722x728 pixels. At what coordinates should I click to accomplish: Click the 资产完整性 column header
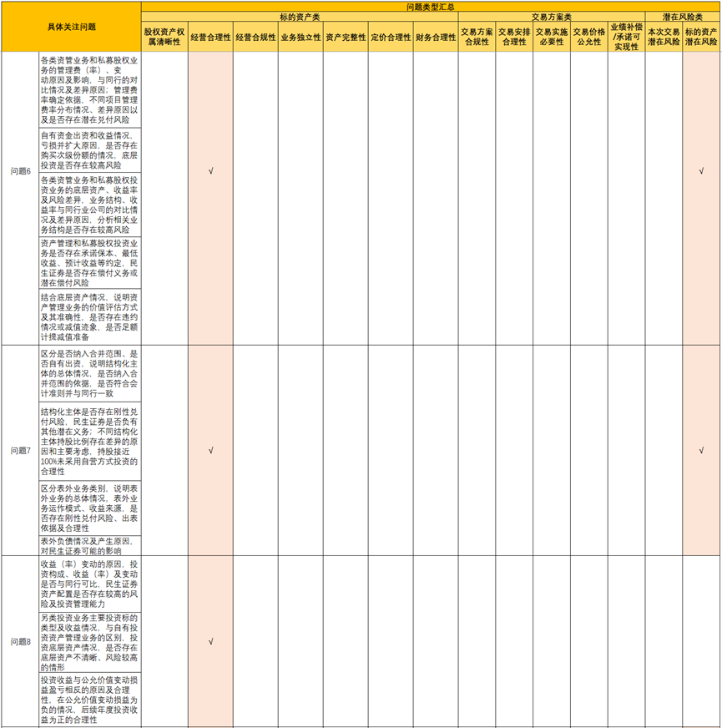[x=346, y=37]
